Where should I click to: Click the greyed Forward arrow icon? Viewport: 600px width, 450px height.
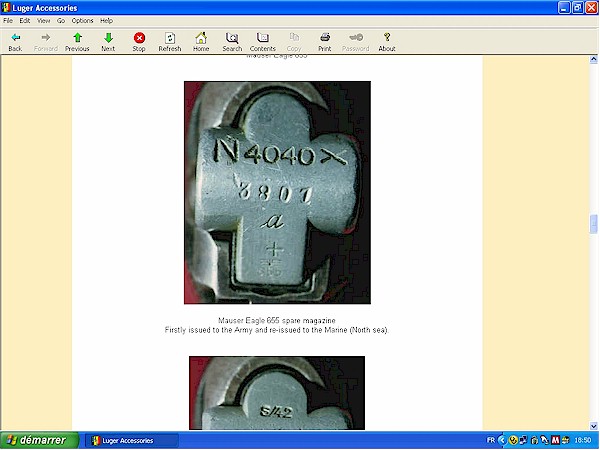(46, 38)
